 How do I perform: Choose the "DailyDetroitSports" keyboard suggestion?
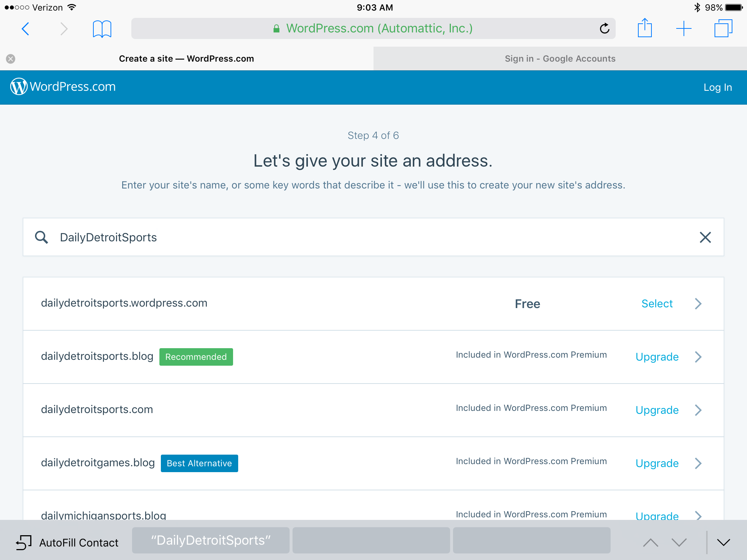211,540
